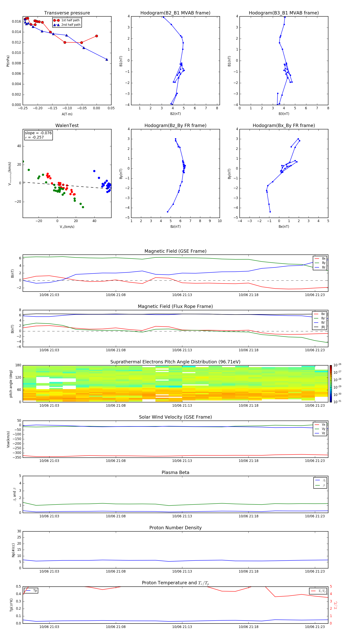Click the 'slope = -0.076' annotation

click(38, 133)
